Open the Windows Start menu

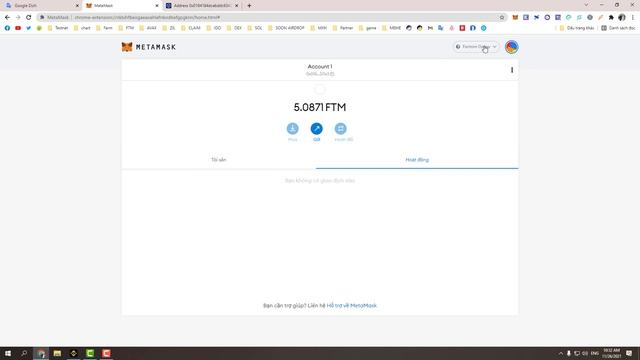click(8, 353)
